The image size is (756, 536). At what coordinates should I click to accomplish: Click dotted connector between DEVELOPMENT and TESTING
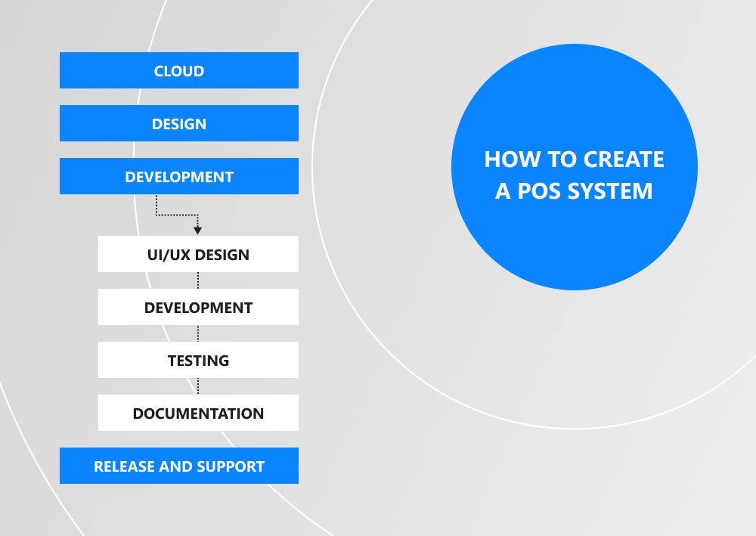coord(198,333)
